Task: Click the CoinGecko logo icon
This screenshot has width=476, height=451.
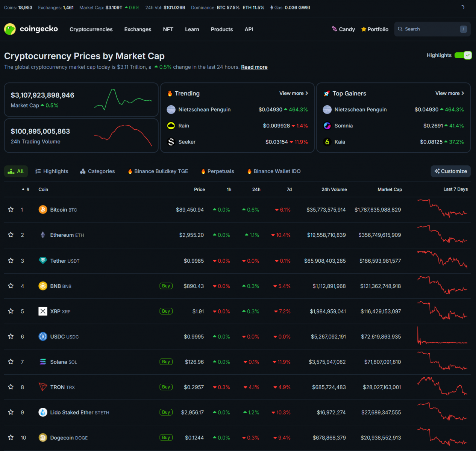Action: pos(10,29)
